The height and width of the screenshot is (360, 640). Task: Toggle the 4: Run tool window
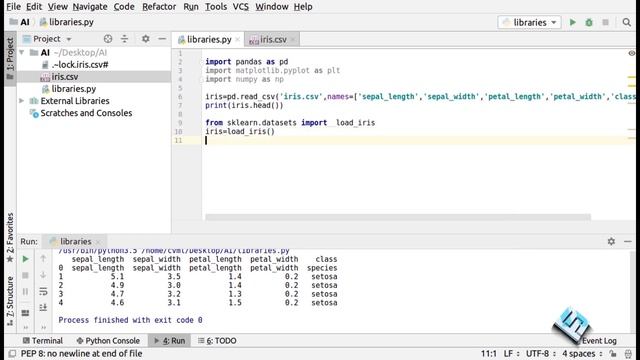tap(169, 340)
